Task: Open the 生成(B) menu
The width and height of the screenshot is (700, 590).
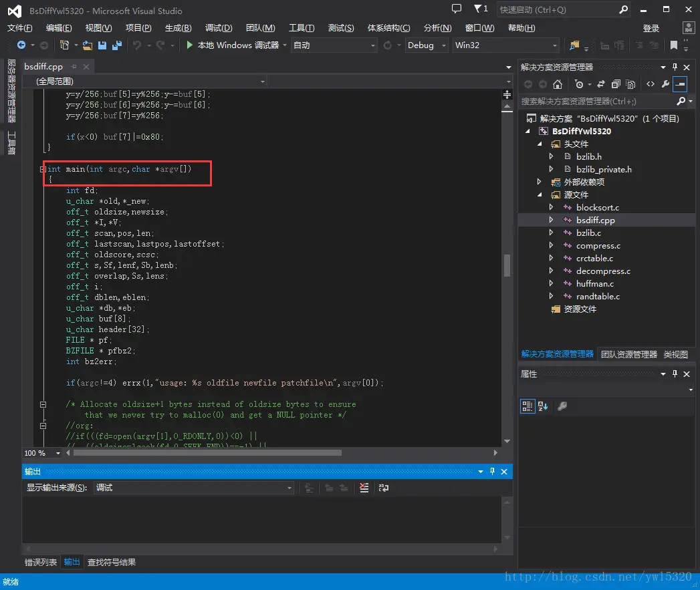Action: [178, 28]
